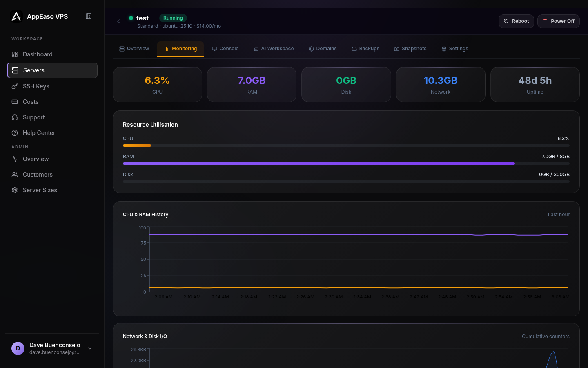
Task: Click the "Cumulative counters" label
Action: tap(546, 337)
